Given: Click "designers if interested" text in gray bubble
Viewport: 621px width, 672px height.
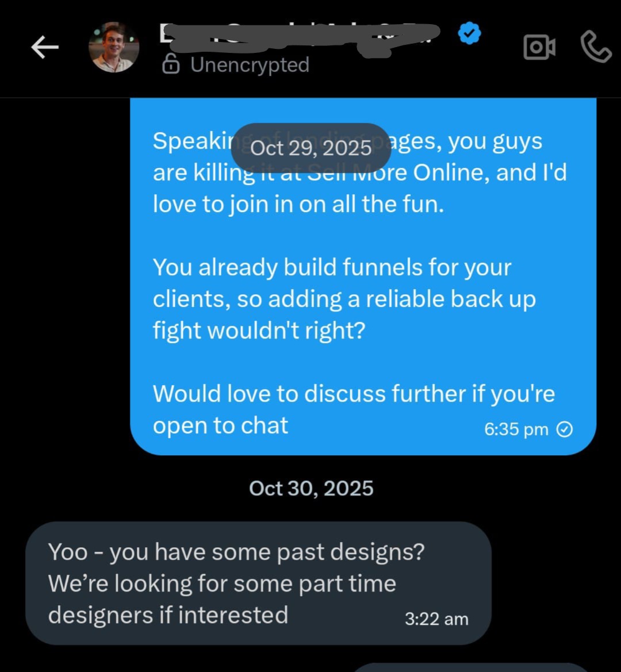Looking at the screenshot, I should [x=168, y=615].
